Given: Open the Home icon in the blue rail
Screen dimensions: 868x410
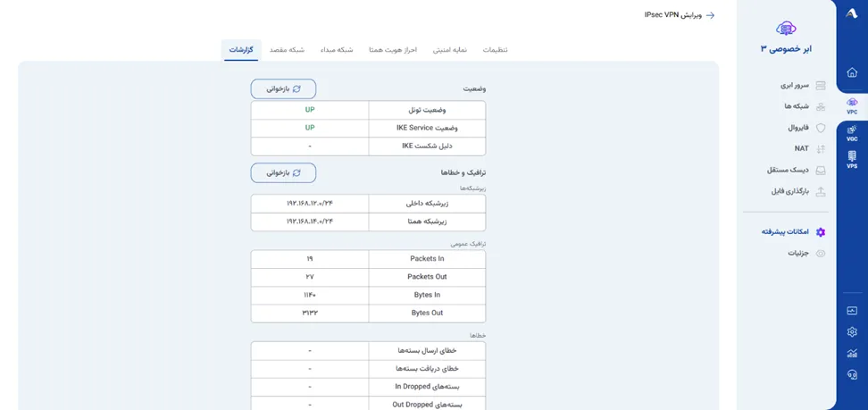Looking at the screenshot, I should coord(852,72).
